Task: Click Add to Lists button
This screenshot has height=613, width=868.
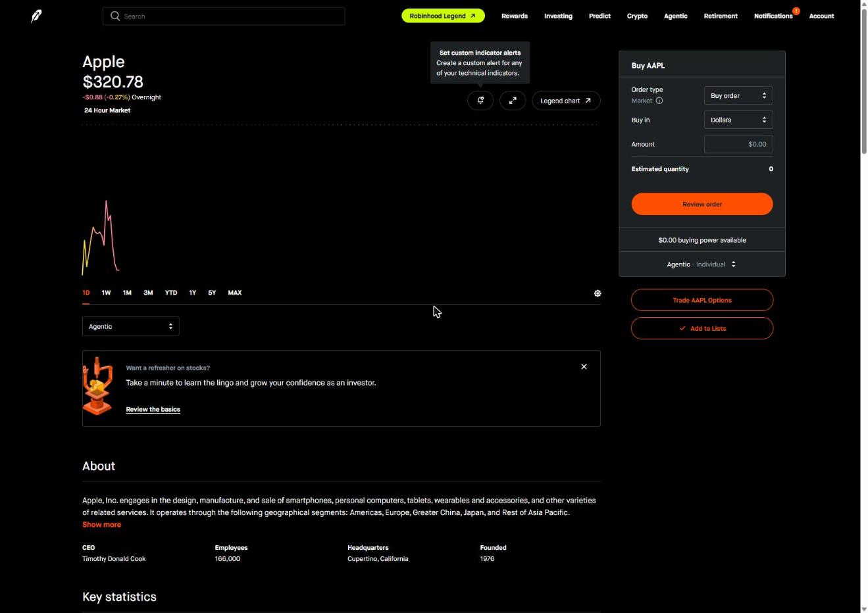Action: click(x=702, y=328)
